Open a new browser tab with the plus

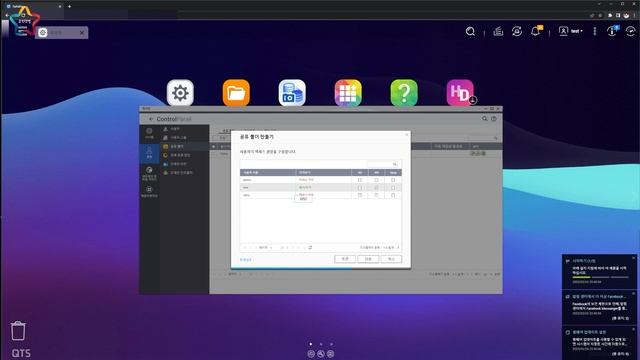pos(69,7)
